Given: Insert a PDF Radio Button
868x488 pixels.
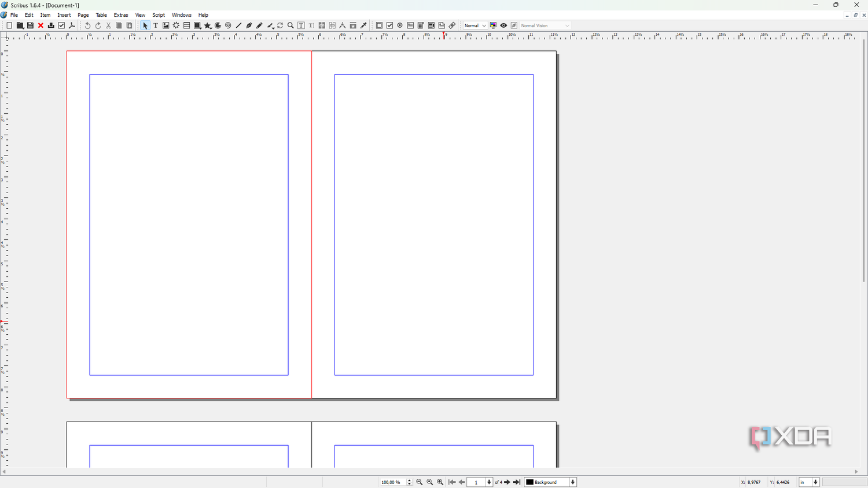Looking at the screenshot, I should pyautogui.click(x=400, y=25).
